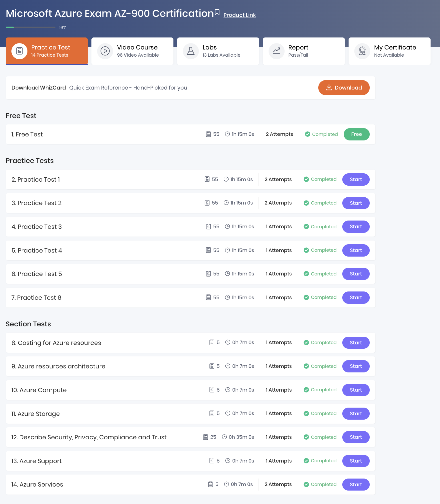Click the question count icon in Practice Test 4 row
This screenshot has height=504, width=440.
click(209, 250)
